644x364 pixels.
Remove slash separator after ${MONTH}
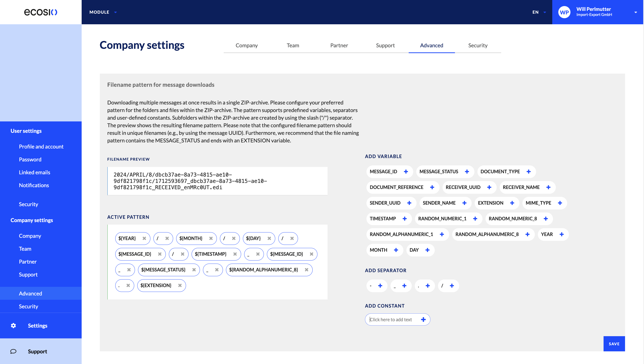[234, 238]
